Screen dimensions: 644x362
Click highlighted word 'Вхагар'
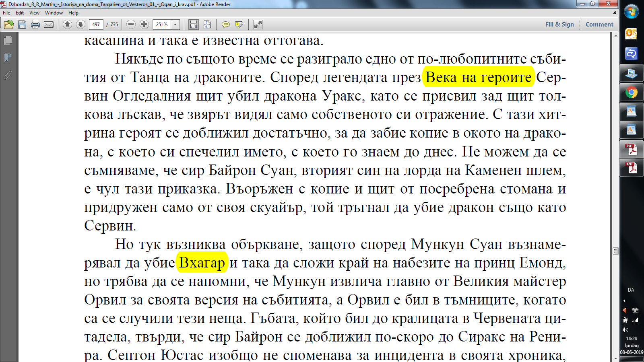202,263
